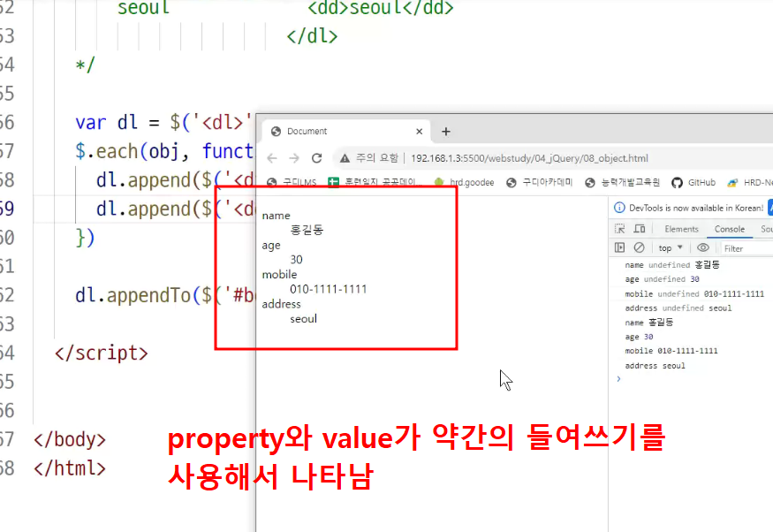Click the 'address' term on the page
Viewport: 773px width, 532px height.
coord(281,304)
